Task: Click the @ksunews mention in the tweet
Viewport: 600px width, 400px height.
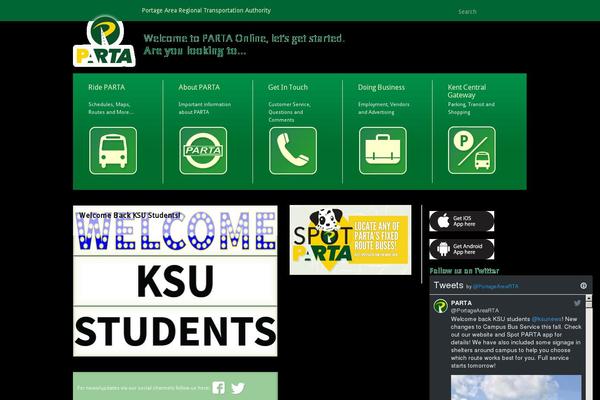Action: [546, 319]
